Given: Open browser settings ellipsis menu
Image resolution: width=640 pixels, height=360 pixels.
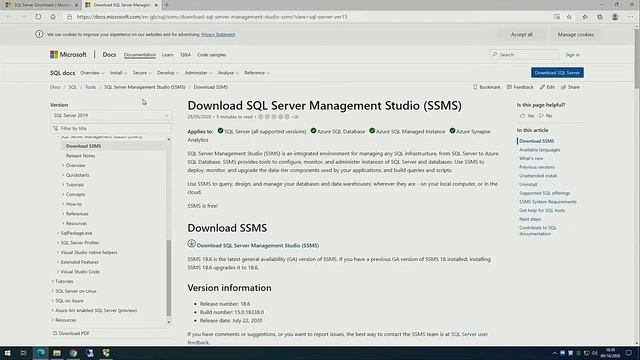Looking at the screenshot, I should tap(631, 17).
